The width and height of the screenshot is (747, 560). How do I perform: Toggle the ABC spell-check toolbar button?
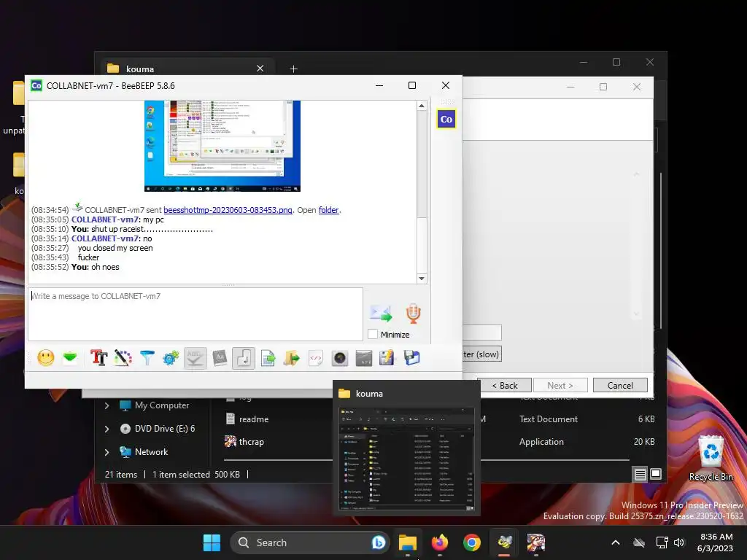196,357
